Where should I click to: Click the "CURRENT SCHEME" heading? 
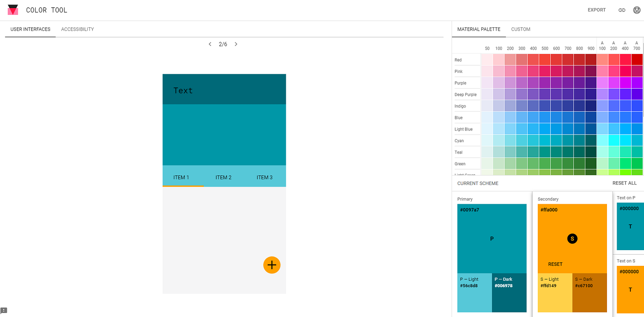478,183
